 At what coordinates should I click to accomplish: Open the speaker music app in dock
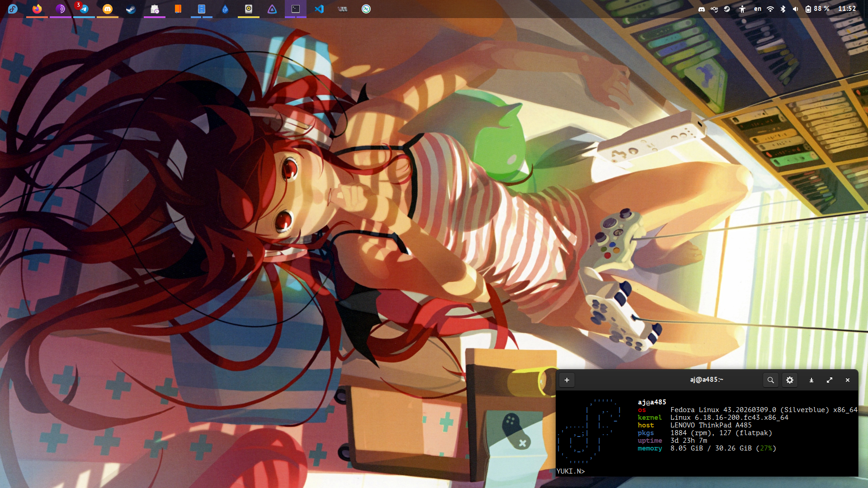pos(249,9)
